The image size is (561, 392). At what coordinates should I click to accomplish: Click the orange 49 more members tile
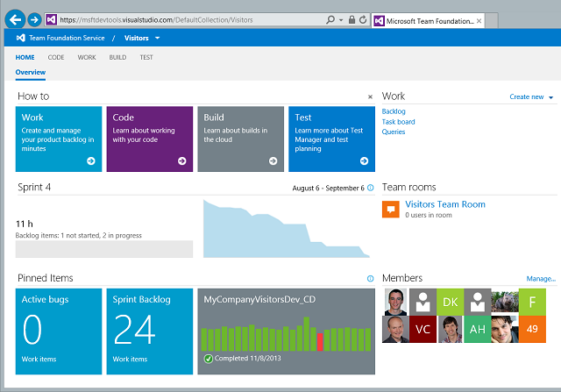[x=532, y=329]
